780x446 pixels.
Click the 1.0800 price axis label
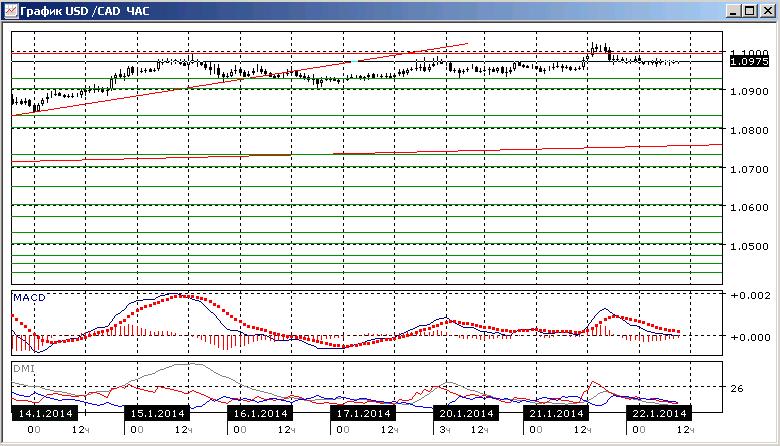(x=749, y=130)
